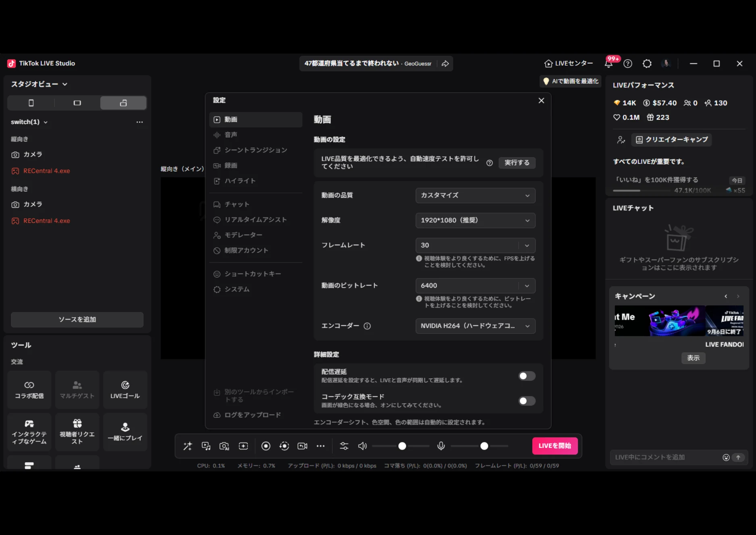Image resolution: width=756 pixels, height=535 pixels.
Task: Click the 実行する button
Action: 517,163
